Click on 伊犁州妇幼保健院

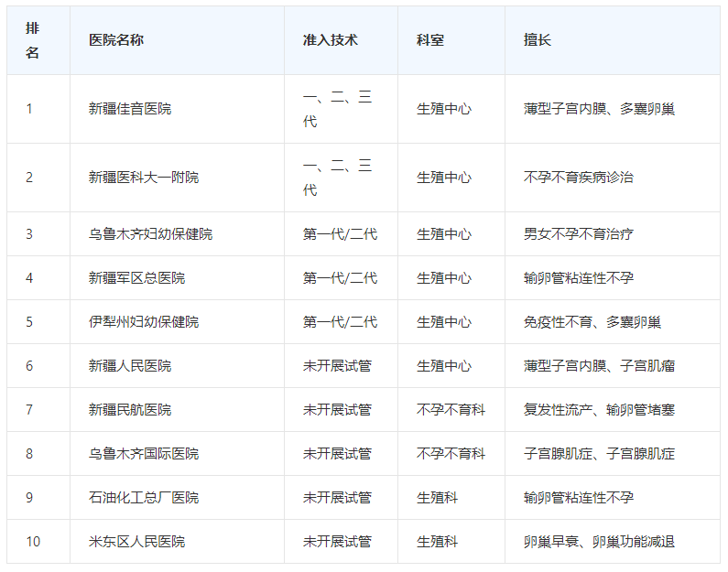[x=144, y=322]
